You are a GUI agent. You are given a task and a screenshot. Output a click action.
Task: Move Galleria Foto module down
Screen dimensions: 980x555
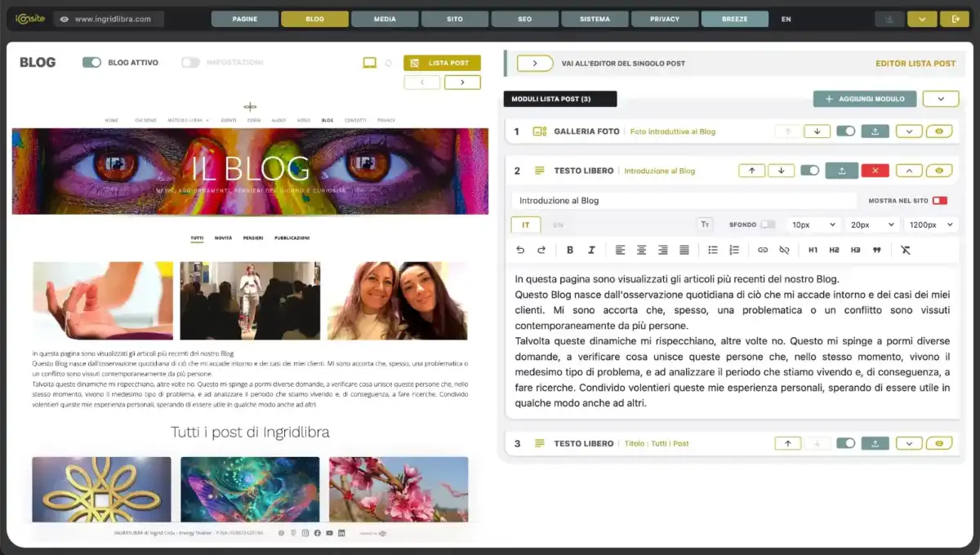tap(817, 131)
